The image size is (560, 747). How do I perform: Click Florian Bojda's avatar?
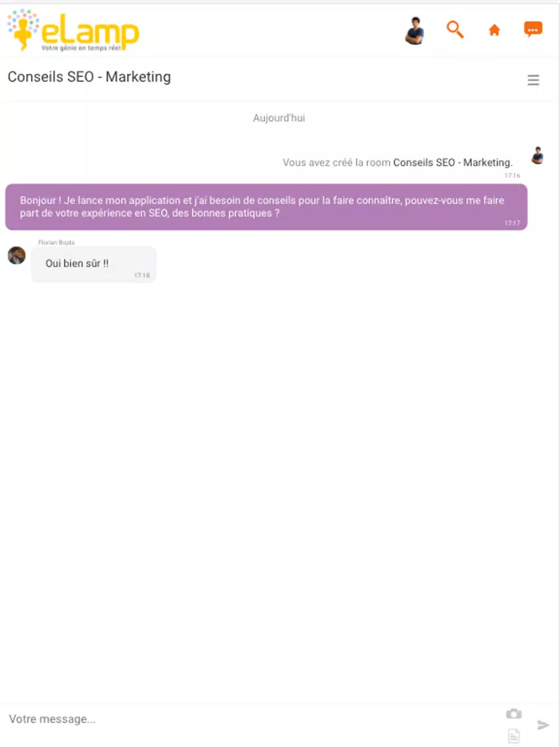point(16,255)
